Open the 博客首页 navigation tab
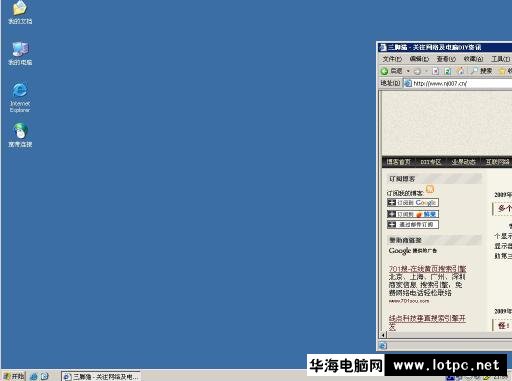Viewport: 512px width, 381px height. 398,162
